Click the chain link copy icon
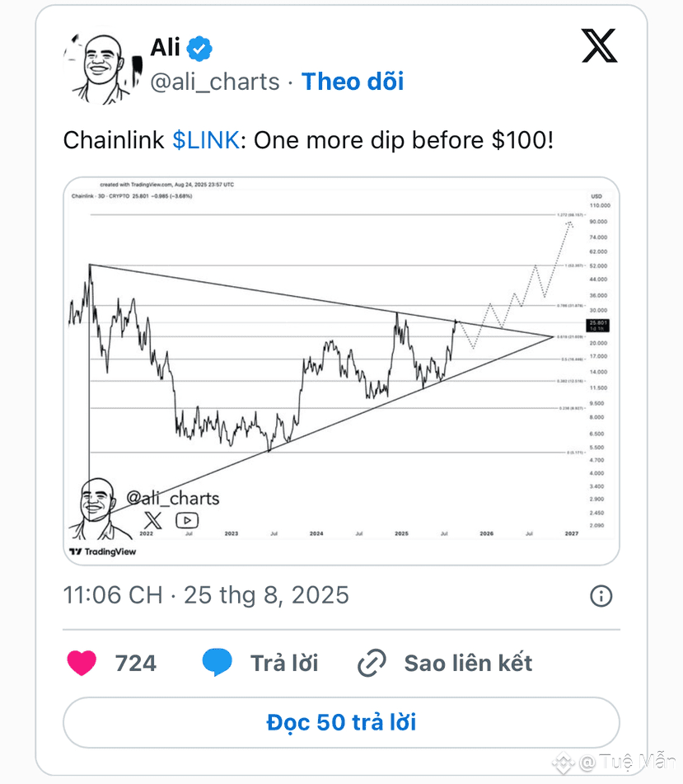683x784 pixels. tap(372, 663)
